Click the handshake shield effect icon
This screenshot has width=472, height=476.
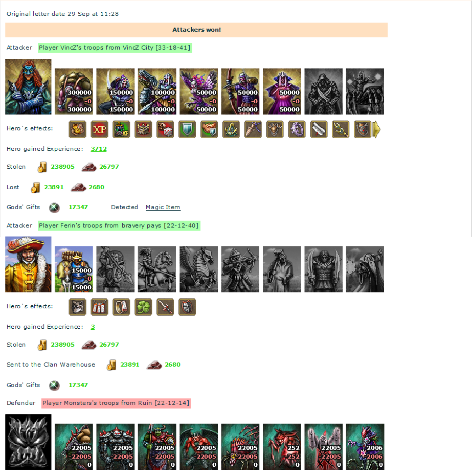[209, 129]
